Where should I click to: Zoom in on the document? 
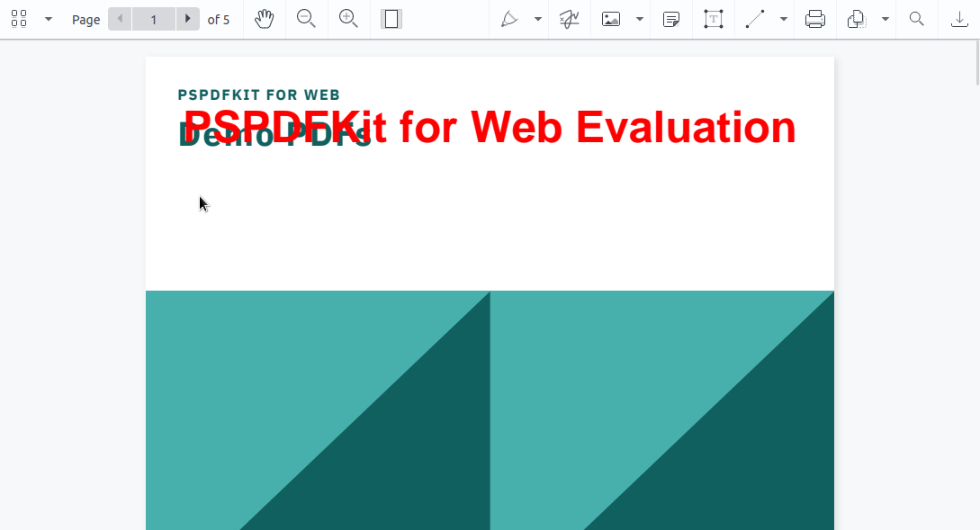tap(349, 19)
